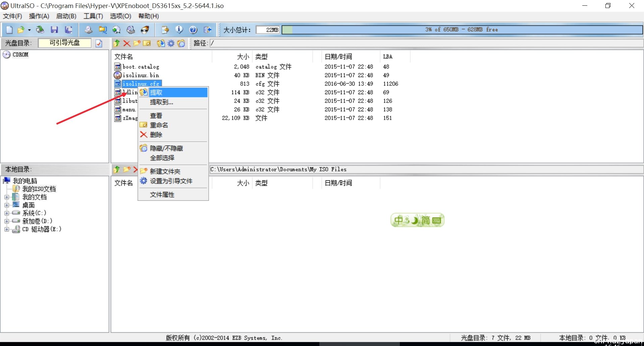
Task: Click the up-folder icon in local directory toolbar
Action: point(117,169)
